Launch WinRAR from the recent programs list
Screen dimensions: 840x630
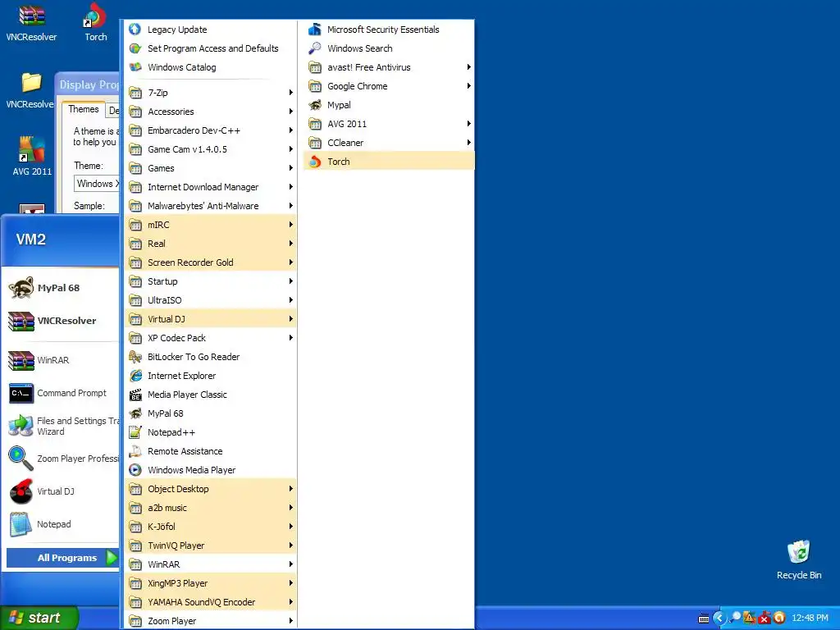(x=60, y=360)
